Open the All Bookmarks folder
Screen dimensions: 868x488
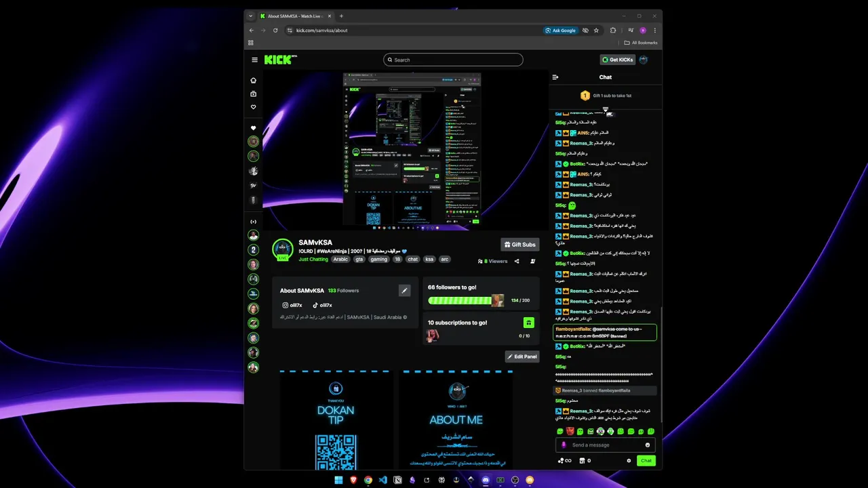(641, 43)
